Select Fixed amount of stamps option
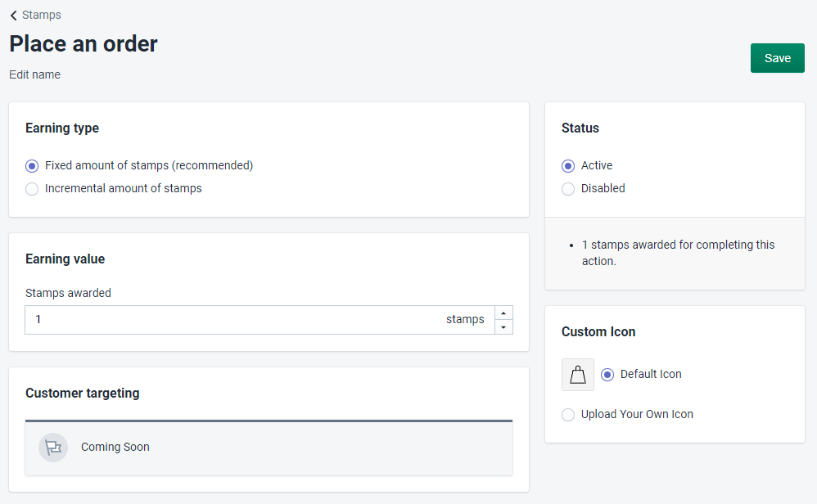The height and width of the screenshot is (504, 817). [x=32, y=166]
